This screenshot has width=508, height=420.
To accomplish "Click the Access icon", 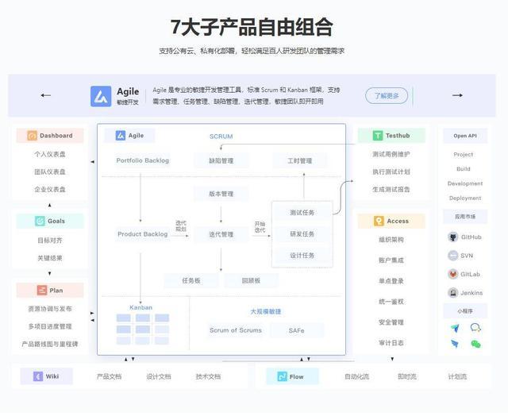I will (379, 221).
